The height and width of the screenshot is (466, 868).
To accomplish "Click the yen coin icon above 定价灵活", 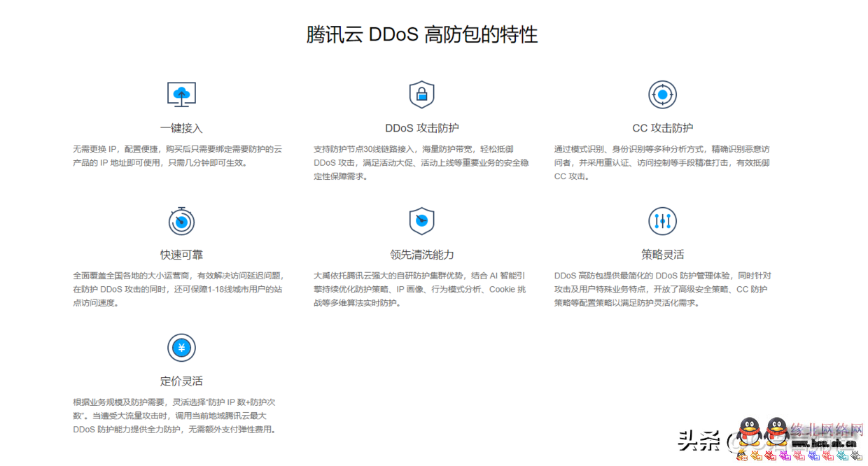I will tap(181, 348).
